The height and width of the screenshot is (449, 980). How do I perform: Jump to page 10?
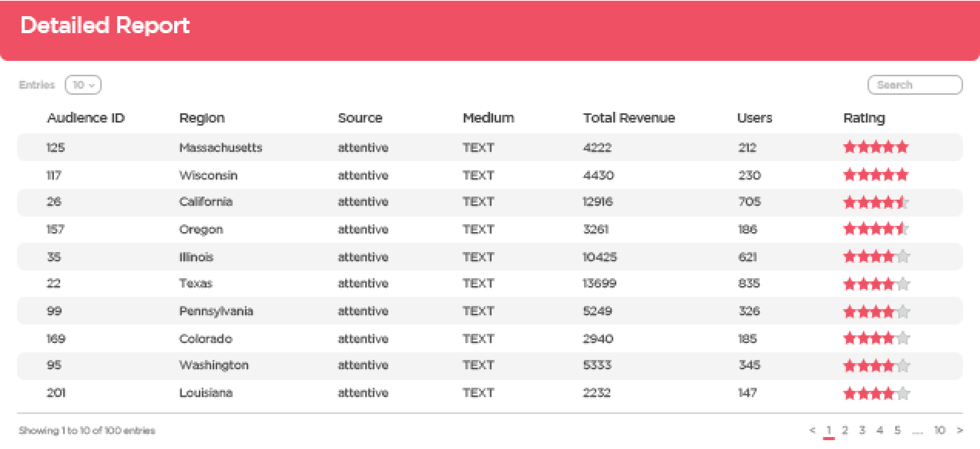pos(940,430)
